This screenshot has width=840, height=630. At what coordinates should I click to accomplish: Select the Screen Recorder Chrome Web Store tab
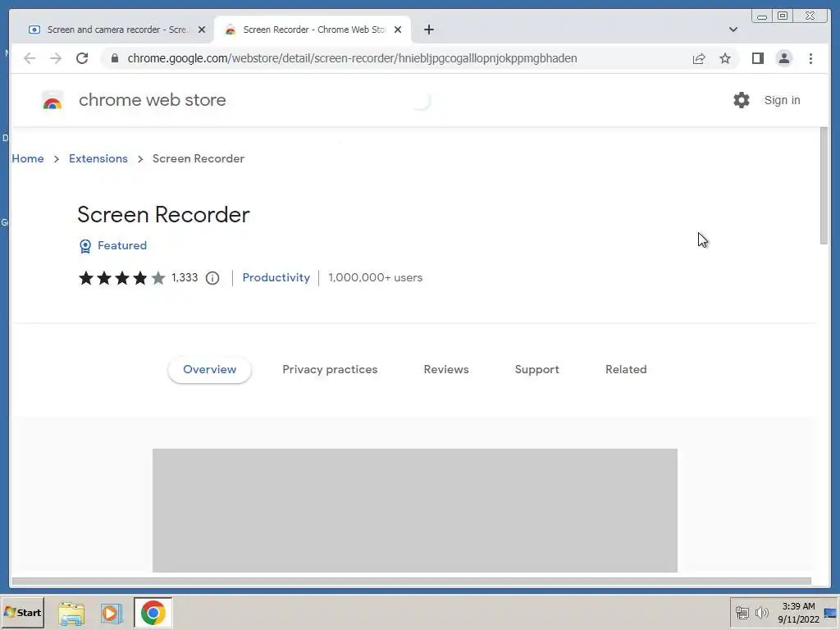pyautogui.click(x=313, y=30)
